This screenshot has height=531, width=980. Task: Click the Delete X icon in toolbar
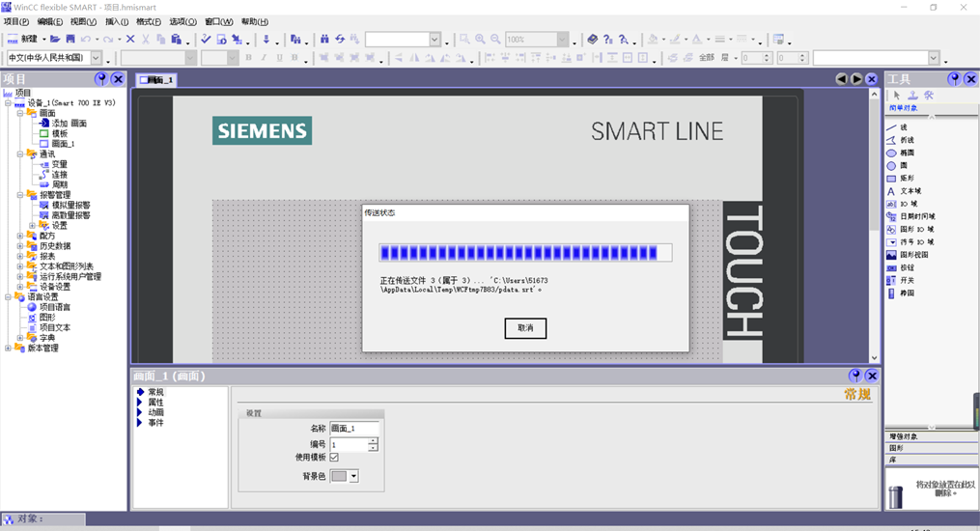click(x=130, y=40)
